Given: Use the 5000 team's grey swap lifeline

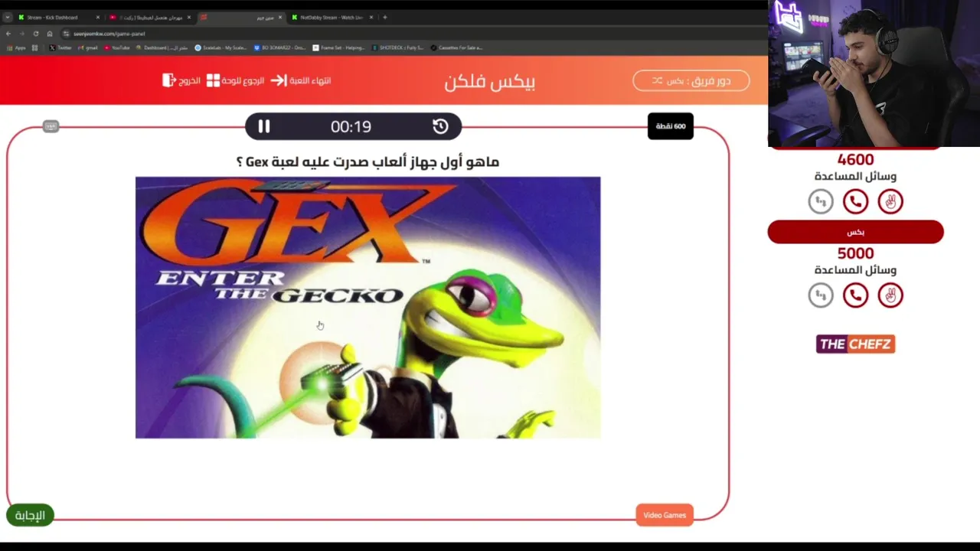Looking at the screenshot, I should pyautogui.click(x=821, y=295).
